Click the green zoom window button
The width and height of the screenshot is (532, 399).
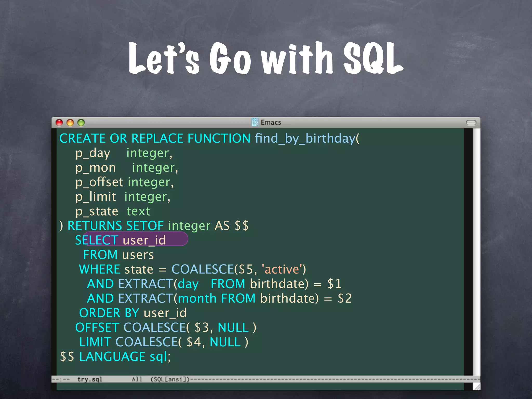[81, 123]
